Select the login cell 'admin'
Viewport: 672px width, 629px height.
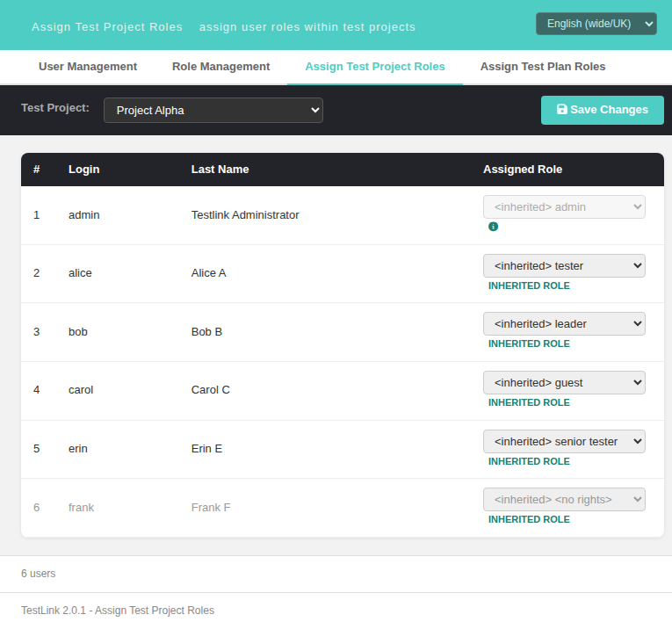click(84, 214)
